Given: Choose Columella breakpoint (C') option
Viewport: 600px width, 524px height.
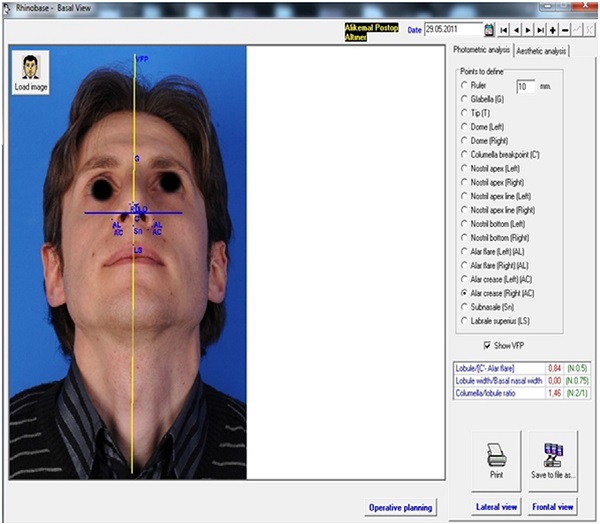Looking at the screenshot, I should point(464,155).
